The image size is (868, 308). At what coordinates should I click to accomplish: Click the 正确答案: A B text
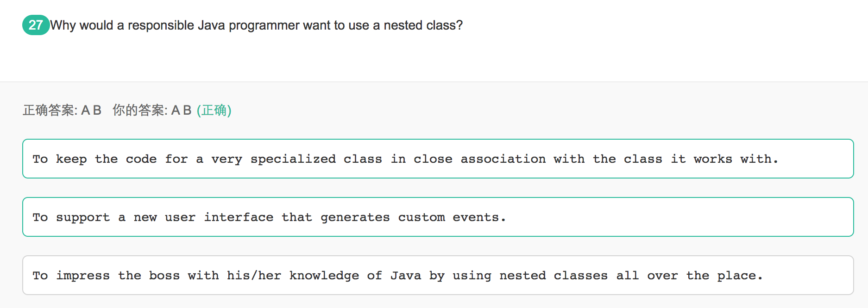pyautogui.click(x=62, y=110)
